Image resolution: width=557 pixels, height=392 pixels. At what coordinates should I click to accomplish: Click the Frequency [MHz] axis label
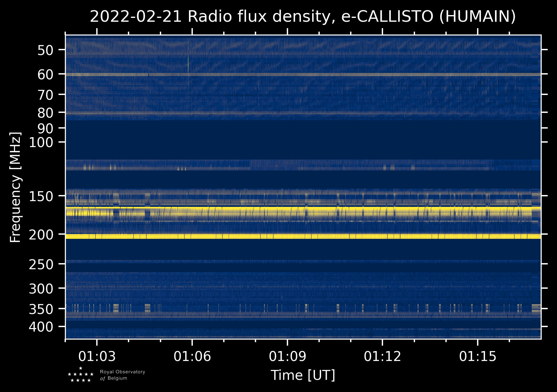tap(15, 187)
